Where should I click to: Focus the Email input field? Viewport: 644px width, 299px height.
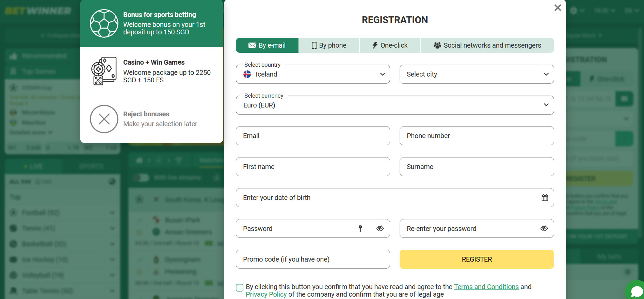point(313,136)
